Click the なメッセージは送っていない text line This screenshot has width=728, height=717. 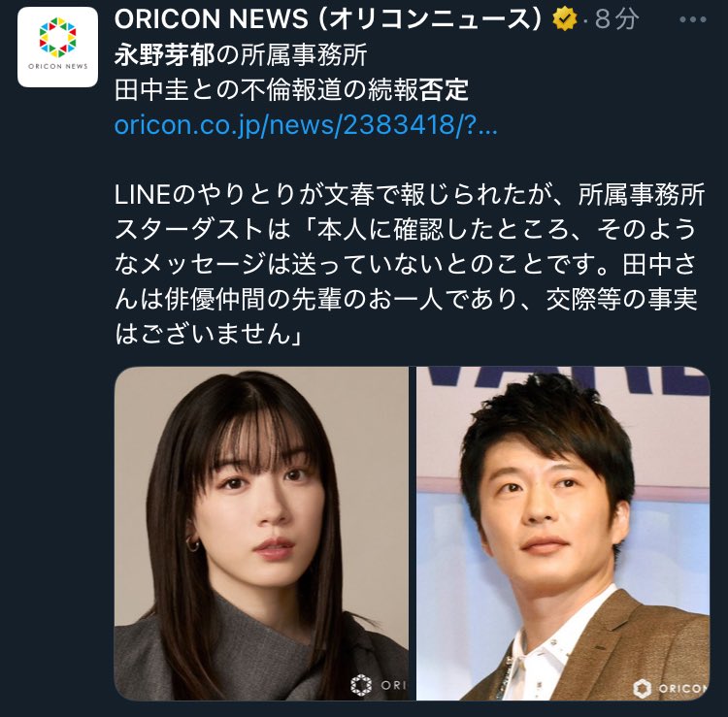(x=406, y=264)
